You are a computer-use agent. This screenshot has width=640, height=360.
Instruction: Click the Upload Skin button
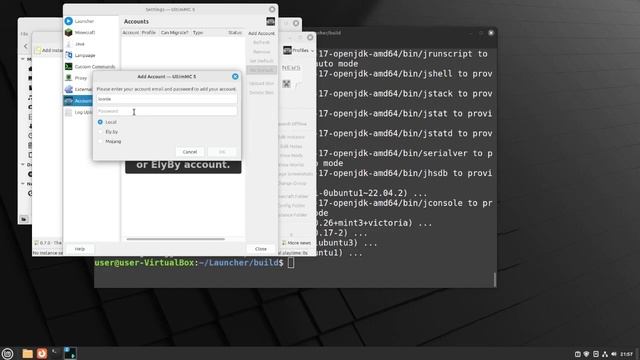click(x=261, y=83)
